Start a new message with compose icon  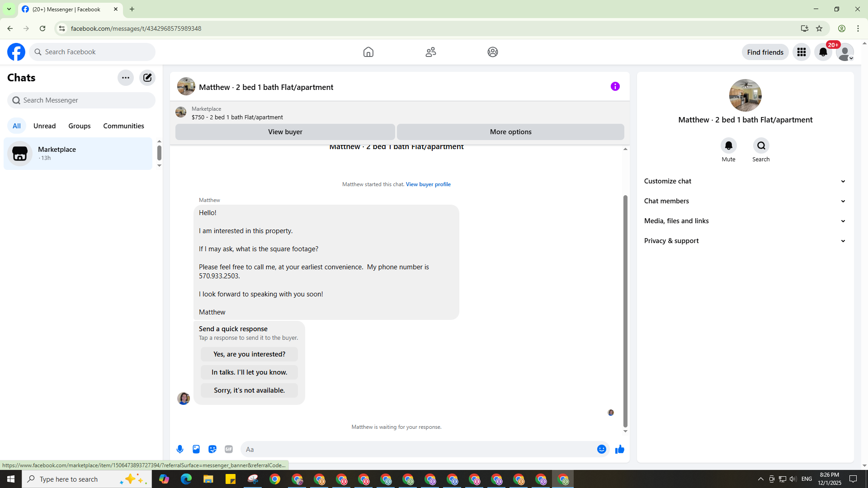[147, 78]
